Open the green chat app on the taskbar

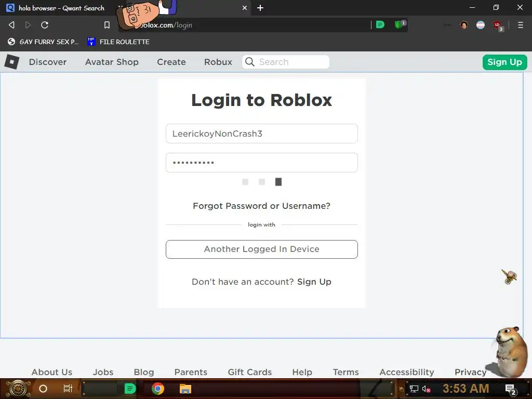130,389
